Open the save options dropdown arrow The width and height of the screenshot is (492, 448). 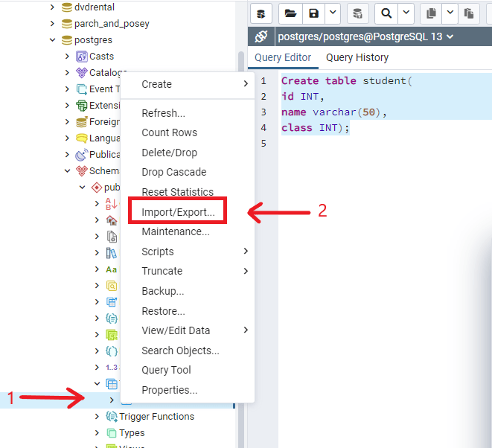click(x=333, y=13)
